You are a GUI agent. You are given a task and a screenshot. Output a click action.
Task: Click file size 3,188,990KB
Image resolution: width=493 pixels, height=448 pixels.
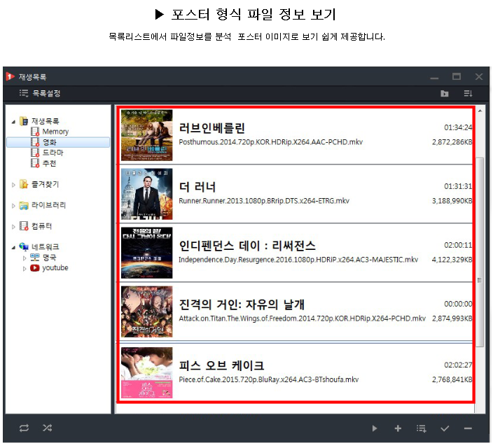click(x=452, y=201)
